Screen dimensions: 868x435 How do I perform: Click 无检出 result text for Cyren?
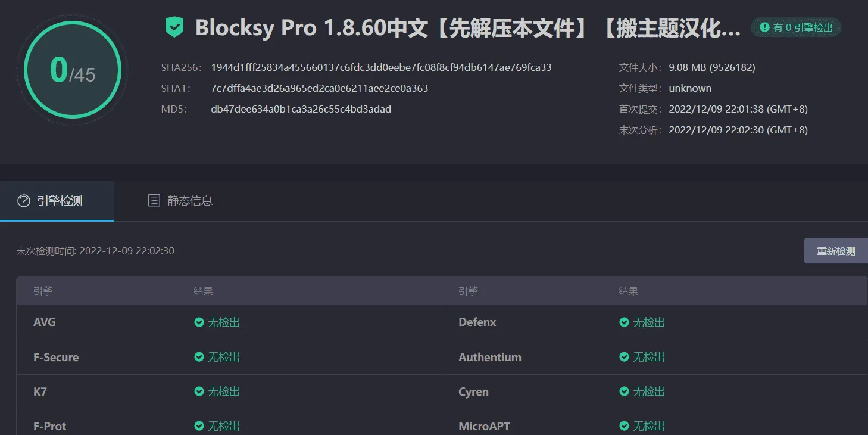pos(649,392)
